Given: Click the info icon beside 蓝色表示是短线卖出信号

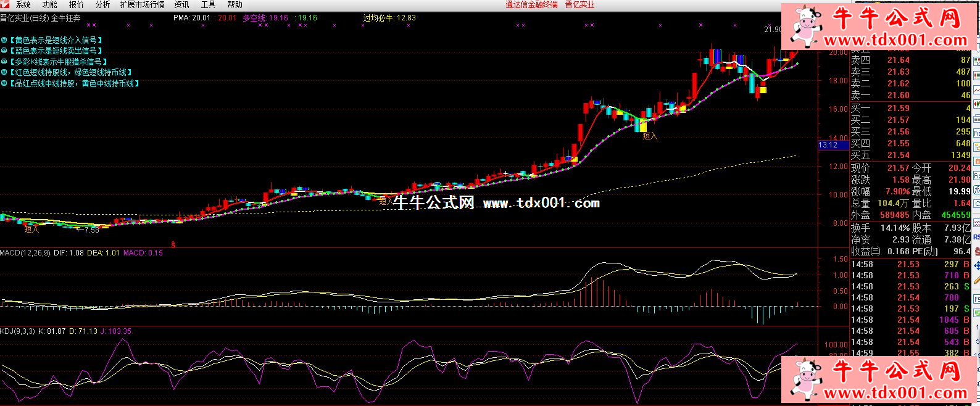Looking at the screenshot, I should click(x=4, y=51).
